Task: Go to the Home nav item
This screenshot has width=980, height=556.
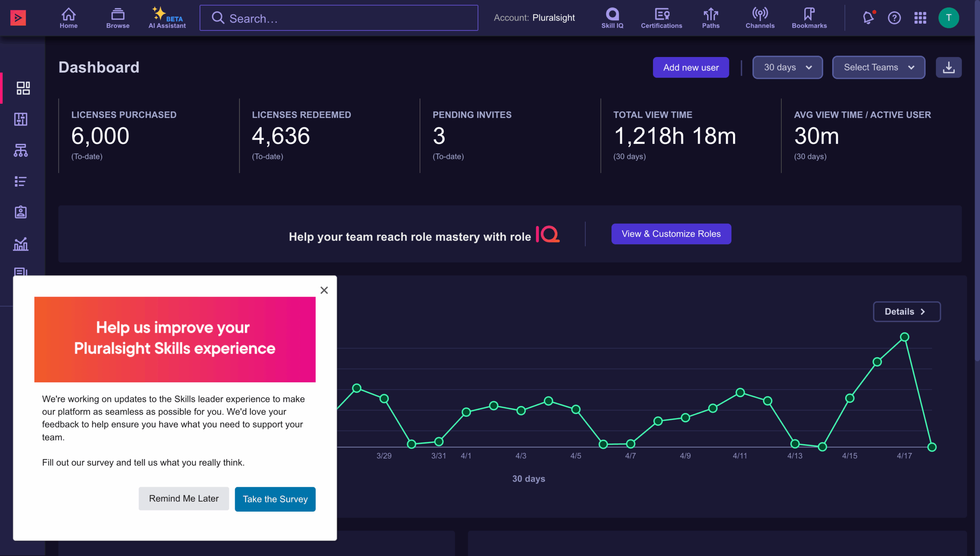Action: tap(69, 18)
